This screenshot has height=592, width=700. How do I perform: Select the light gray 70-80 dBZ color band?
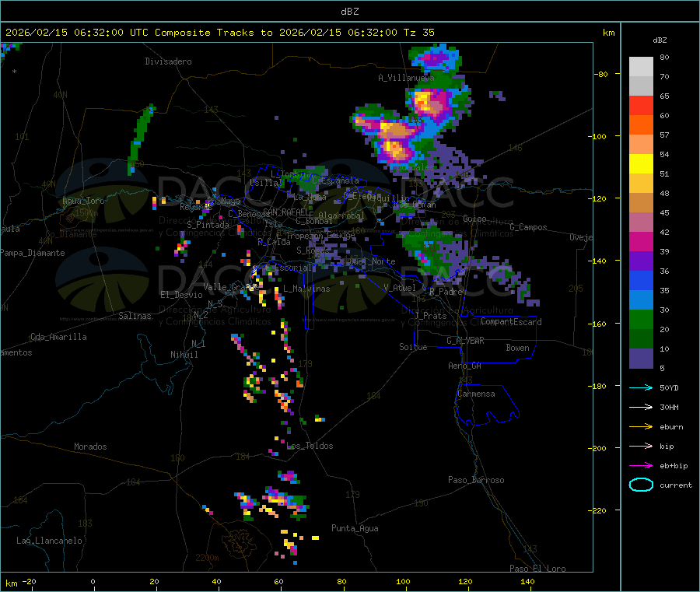(x=641, y=67)
